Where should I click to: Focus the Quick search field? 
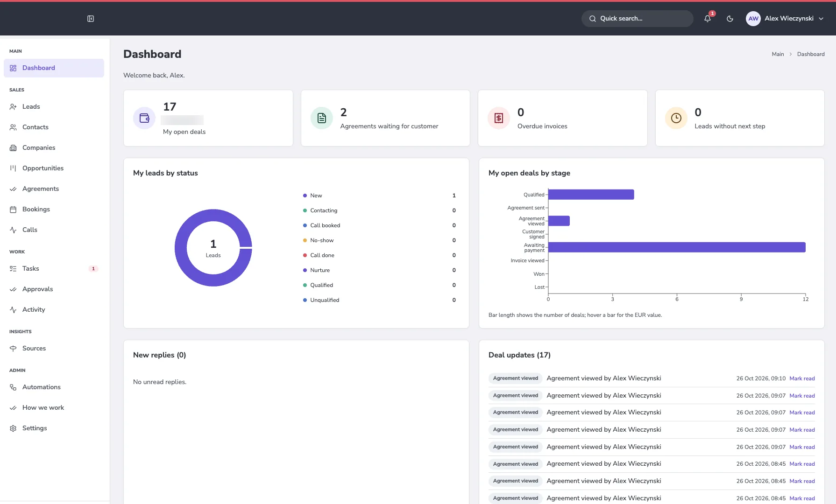[x=637, y=19]
